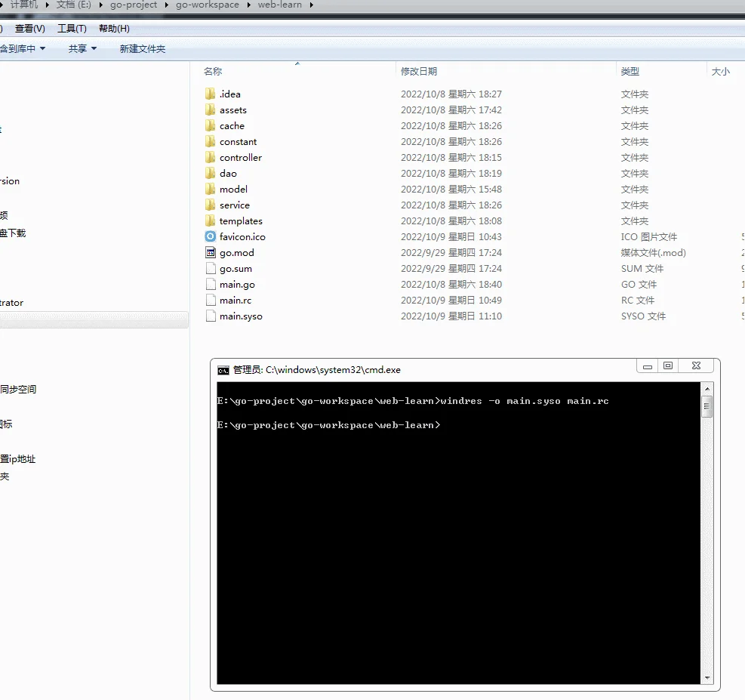Viewport: 745px width, 700px height.
Task: Select the main.syso file name
Action: point(241,316)
